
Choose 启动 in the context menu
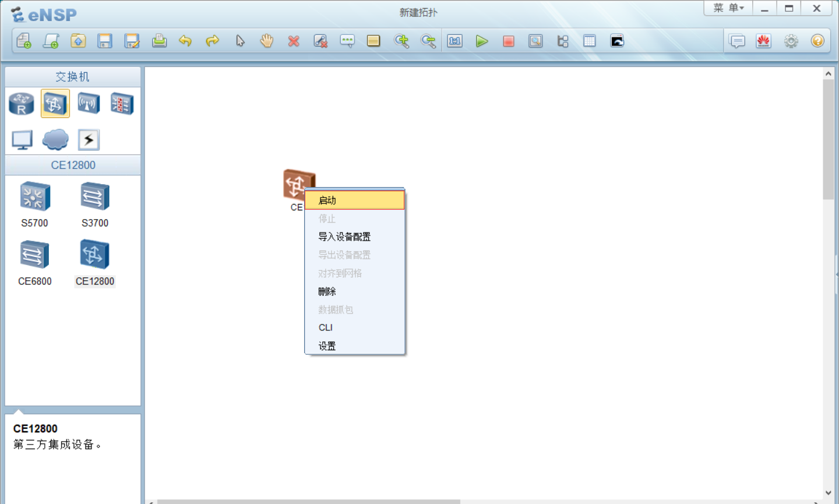click(354, 200)
